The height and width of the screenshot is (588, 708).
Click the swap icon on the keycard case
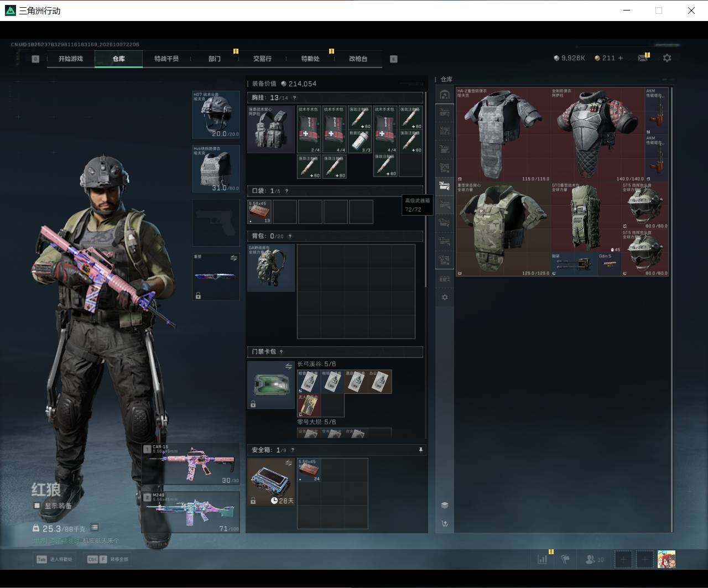pos(288,366)
